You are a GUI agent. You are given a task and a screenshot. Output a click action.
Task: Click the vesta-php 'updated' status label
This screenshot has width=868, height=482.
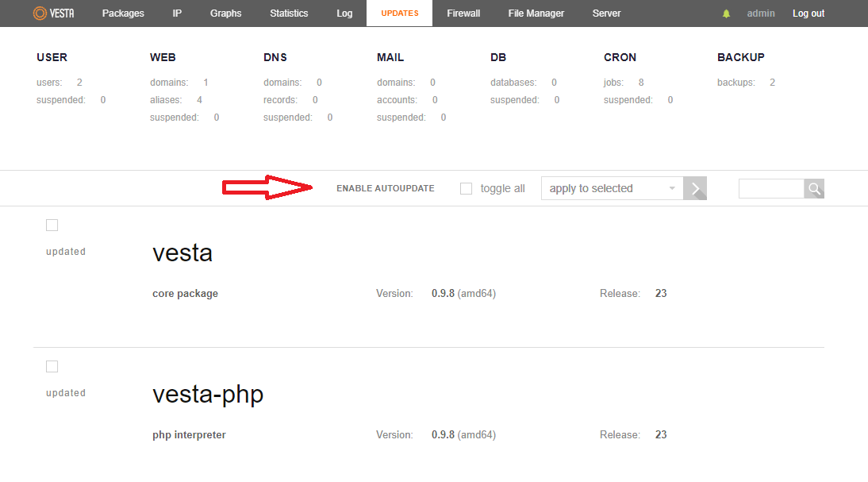pyautogui.click(x=66, y=393)
